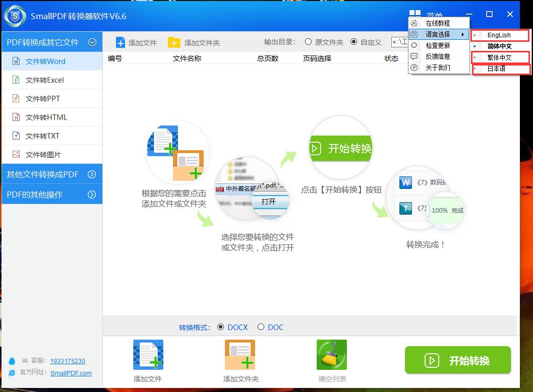Select 文件转HTML in the sidebar
The image size is (533, 392).
click(52, 117)
